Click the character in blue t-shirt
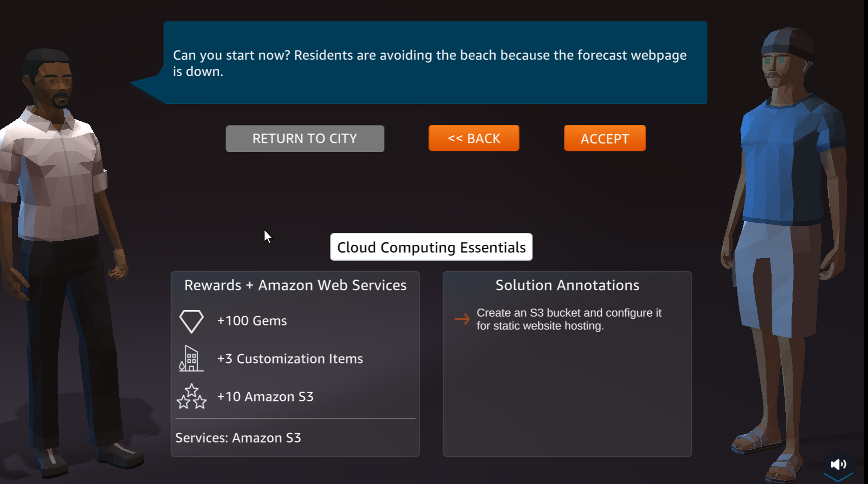The height and width of the screenshot is (484, 868). point(785,255)
